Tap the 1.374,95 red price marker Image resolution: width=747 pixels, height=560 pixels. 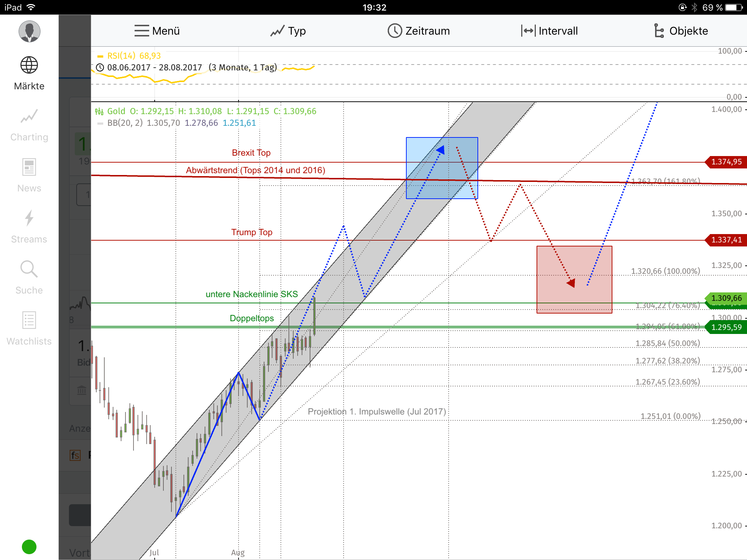point(726,162)
